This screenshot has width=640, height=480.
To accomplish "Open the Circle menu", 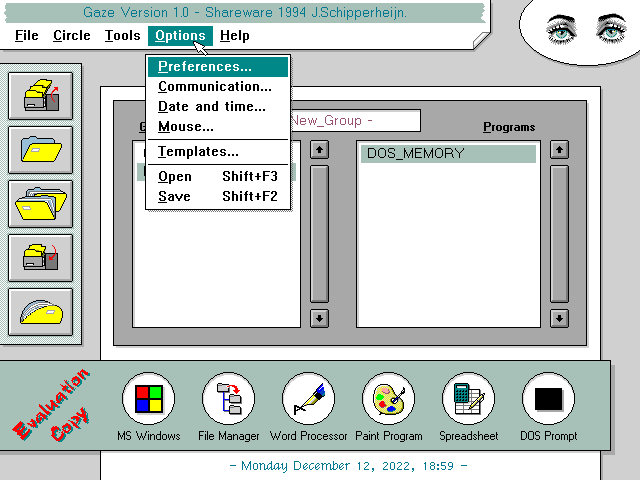I will click(72, 36).
